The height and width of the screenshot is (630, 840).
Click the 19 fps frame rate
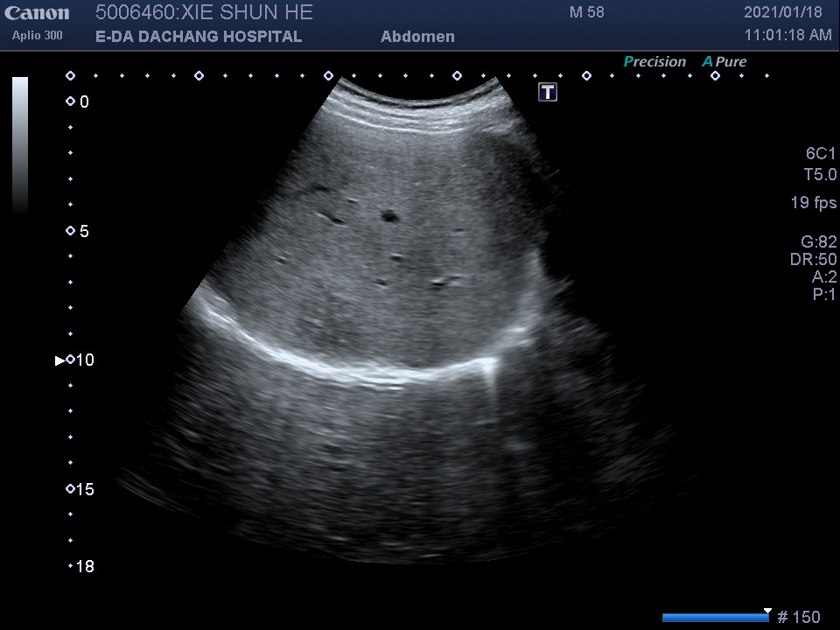pos(814,202)
